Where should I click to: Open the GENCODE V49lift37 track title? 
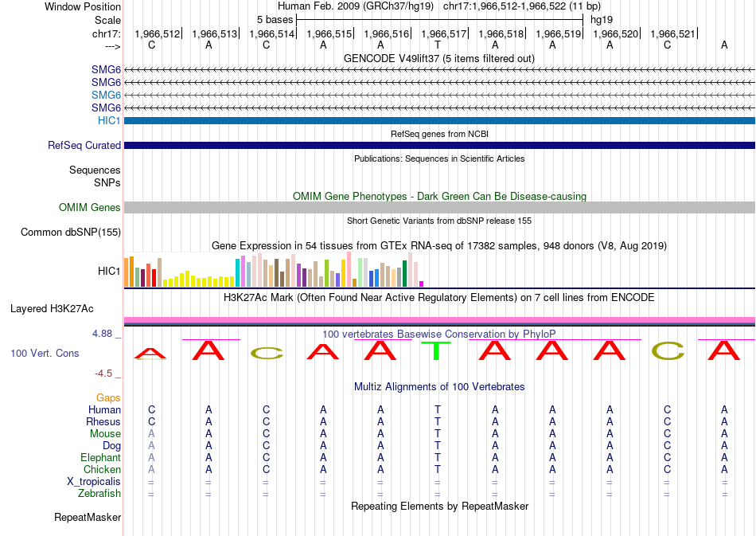click(x=439, y=58)
